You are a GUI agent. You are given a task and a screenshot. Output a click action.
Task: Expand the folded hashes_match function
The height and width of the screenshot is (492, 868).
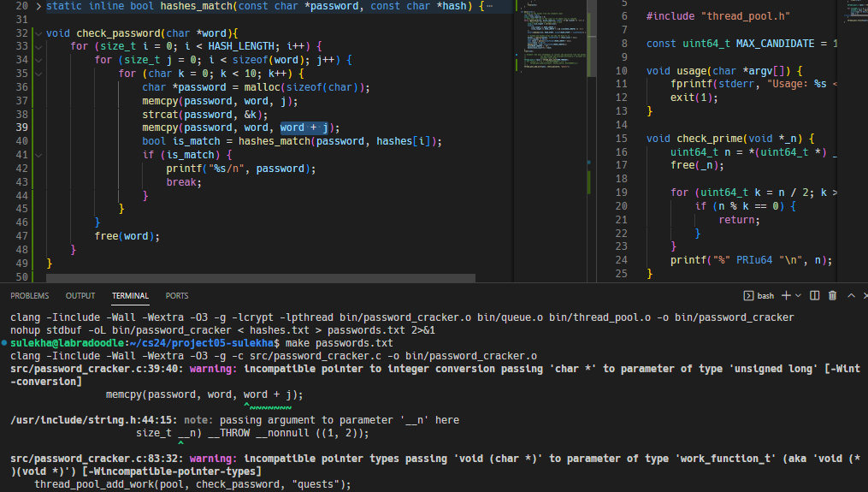click(38, 6)
